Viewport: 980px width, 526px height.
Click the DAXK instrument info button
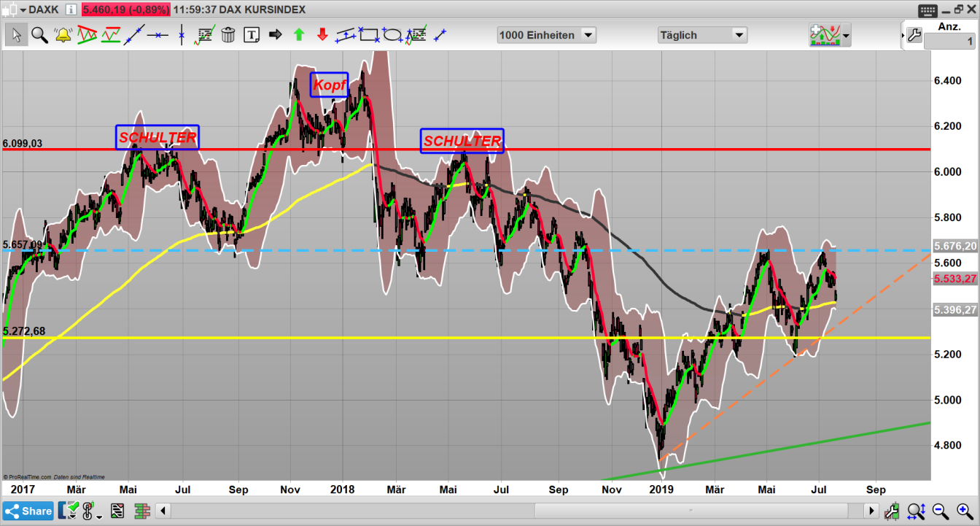pos(69,9)
